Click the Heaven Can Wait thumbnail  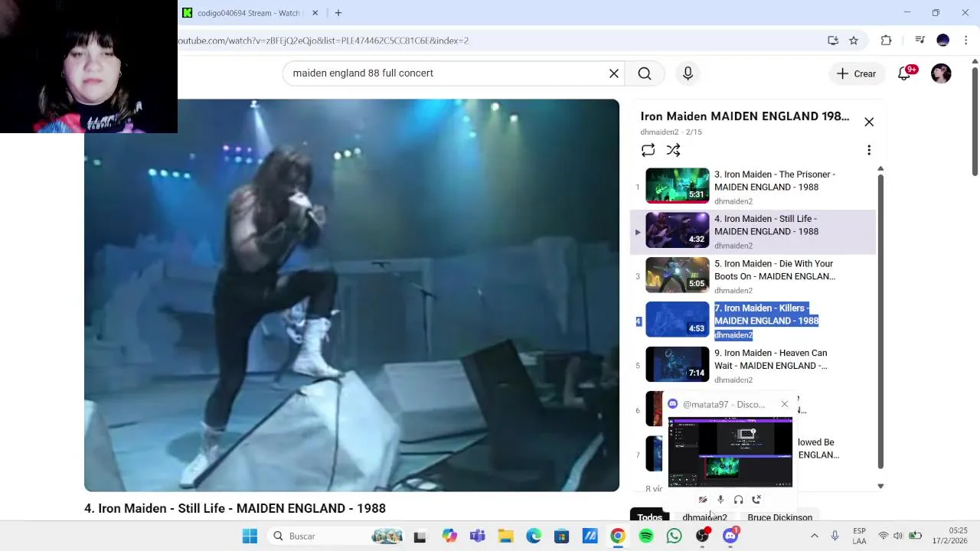(677, 364)
